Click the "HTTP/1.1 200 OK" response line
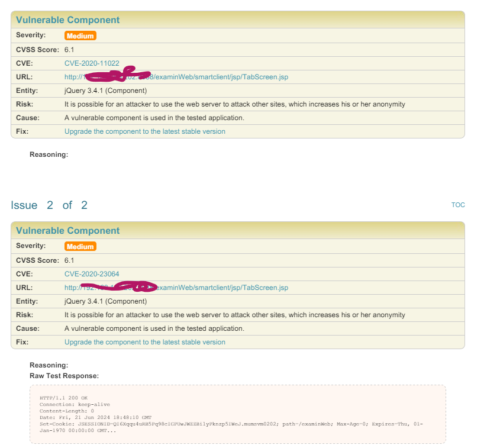Viewport: 487px width, 448px height. [x=63, y=397]
